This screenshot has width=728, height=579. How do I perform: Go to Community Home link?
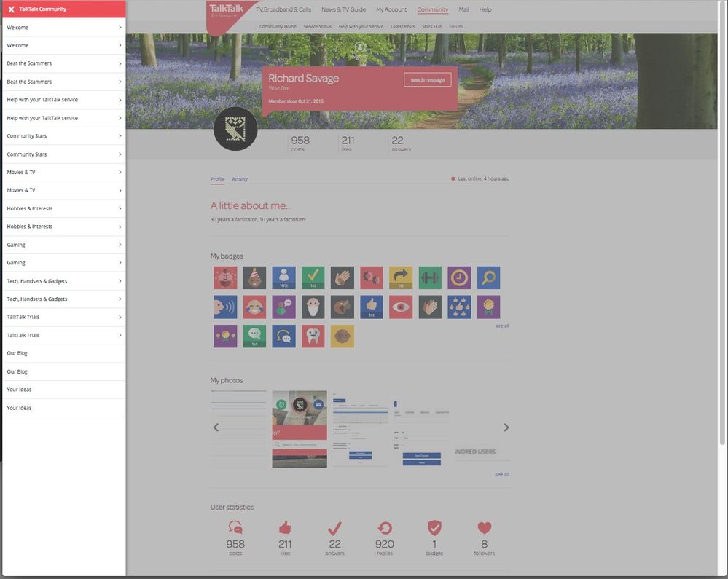click(x=278, y=27)
